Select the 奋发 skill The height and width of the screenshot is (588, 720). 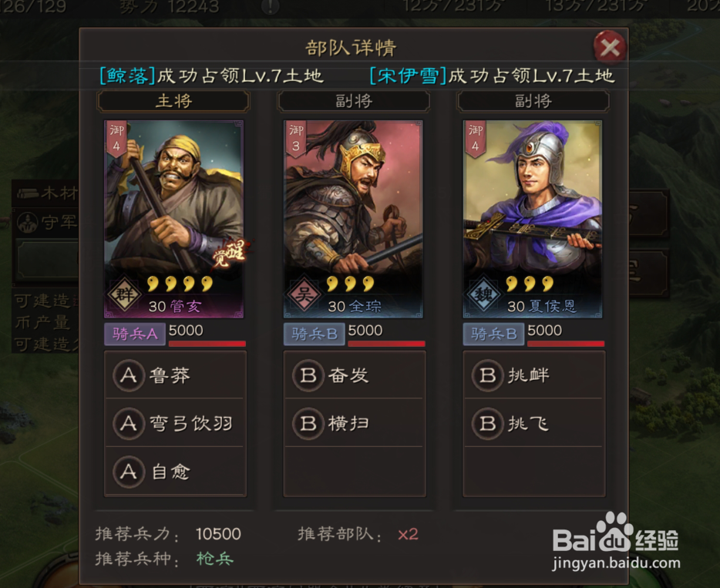tap(355, 375)
